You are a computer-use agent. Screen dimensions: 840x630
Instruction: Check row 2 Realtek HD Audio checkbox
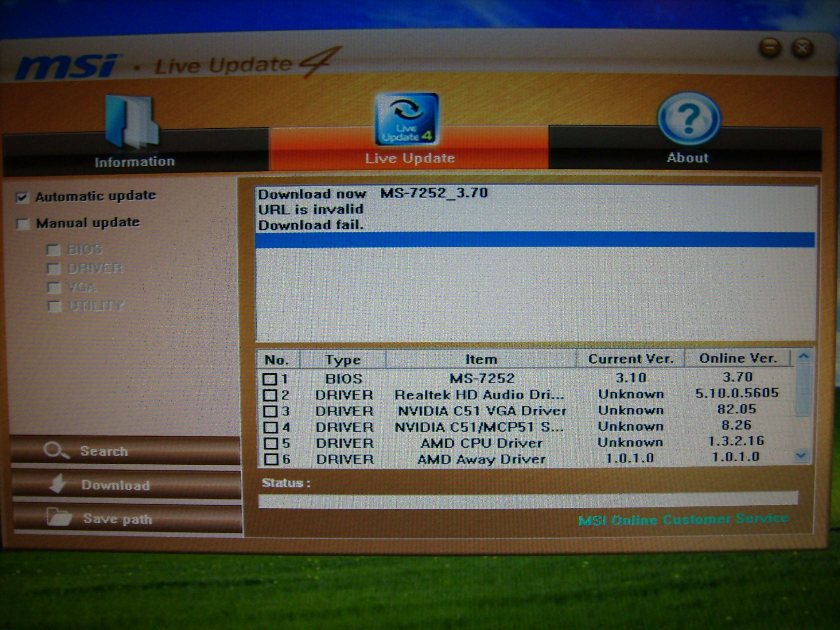(x=270, y=395)
